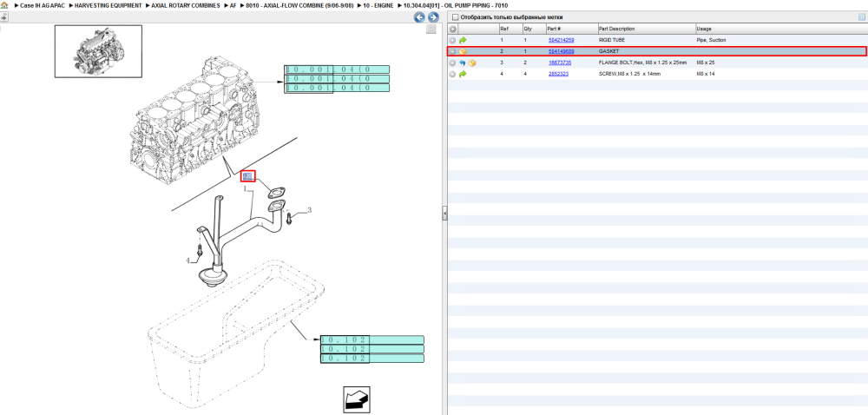The image size is (868, 415).
Task: Open part number 504214259 link
Action: (x=561, y=41)
